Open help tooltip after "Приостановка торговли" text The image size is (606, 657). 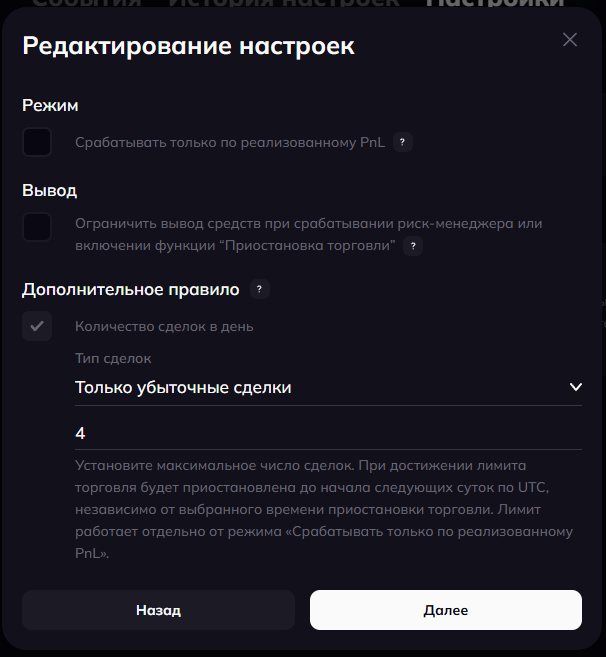pos(414,245)
